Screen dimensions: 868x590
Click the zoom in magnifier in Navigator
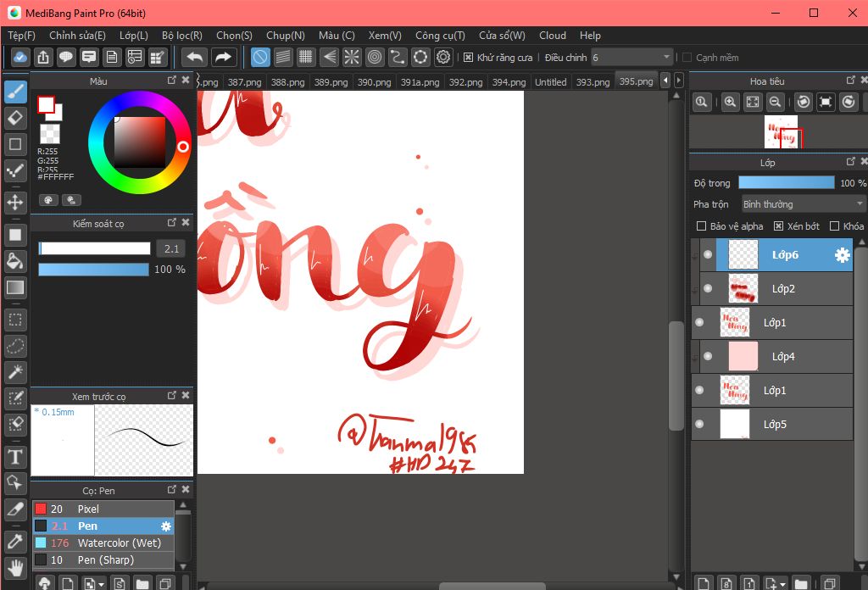click(x=730, y=102)
